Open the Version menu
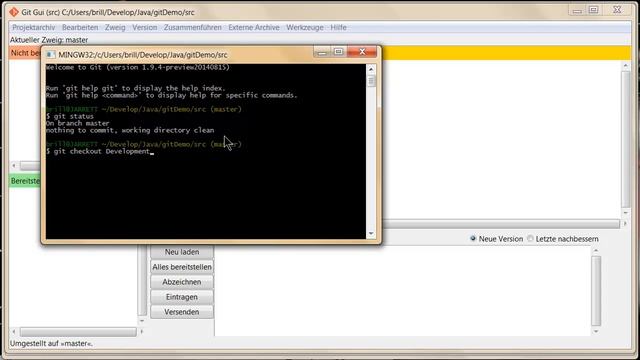 144,27
